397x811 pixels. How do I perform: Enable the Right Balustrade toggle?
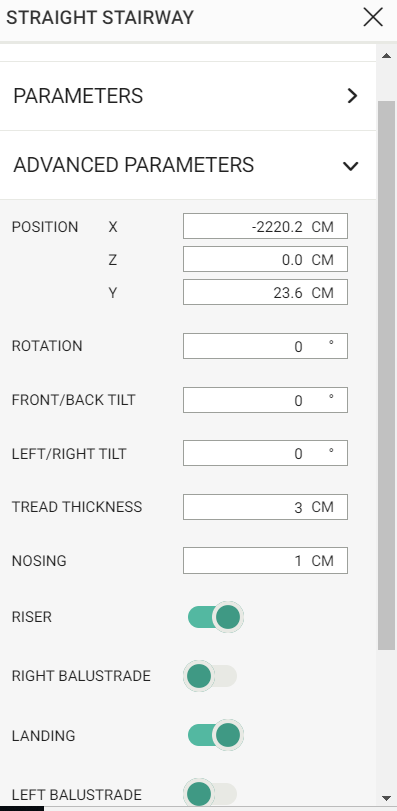[211, 676]
